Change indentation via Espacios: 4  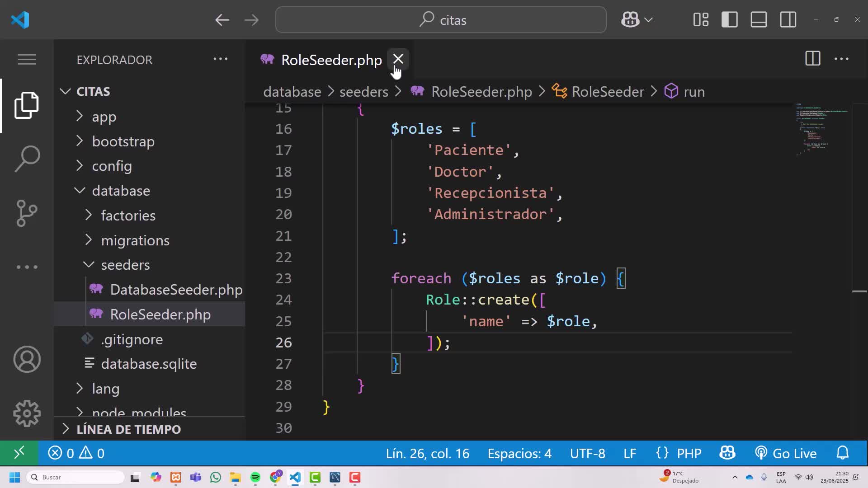tap(519, 453)
